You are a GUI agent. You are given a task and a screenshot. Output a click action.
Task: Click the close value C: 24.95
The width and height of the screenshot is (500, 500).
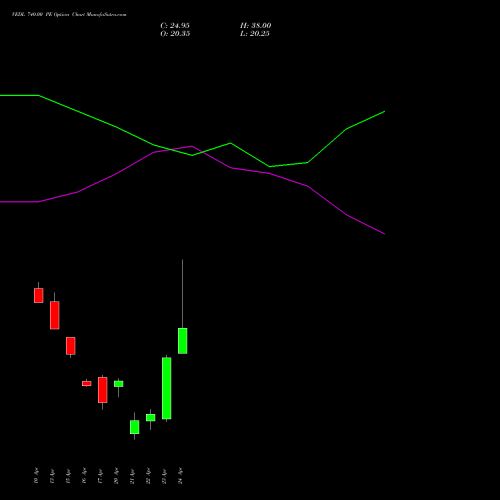coord(175,26)
